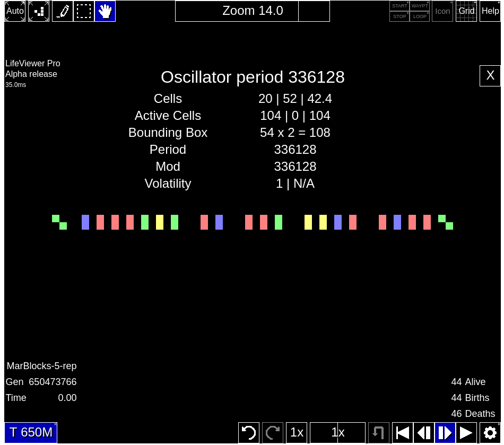The image size is (504, 445).
Task: Toggle the Auto fit button
Action: pos(15,11)
